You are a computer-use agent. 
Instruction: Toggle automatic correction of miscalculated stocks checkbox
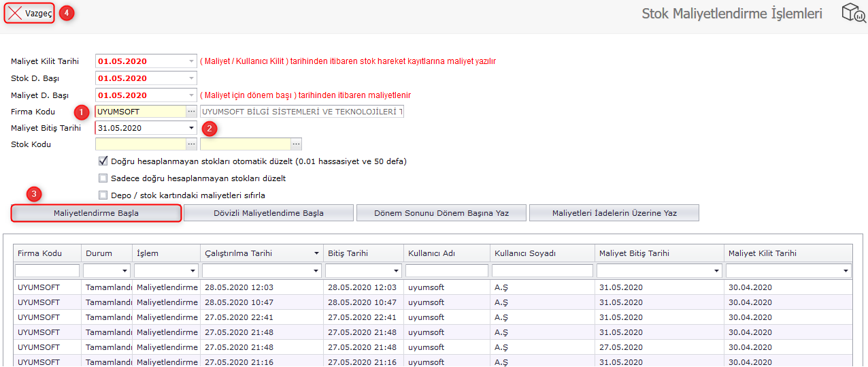coord(103,161)
